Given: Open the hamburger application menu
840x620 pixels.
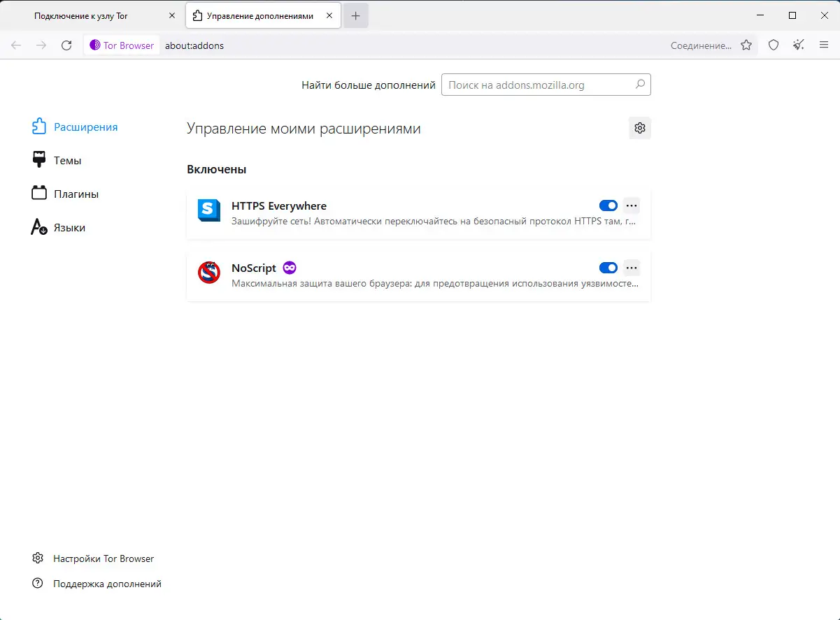Looking at the screenshot, I should click(824, 45).
